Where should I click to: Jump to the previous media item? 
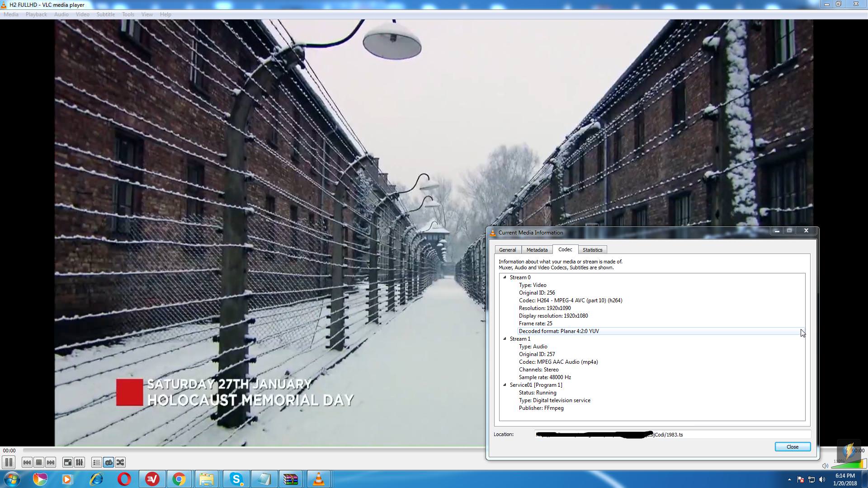[27, 462]
